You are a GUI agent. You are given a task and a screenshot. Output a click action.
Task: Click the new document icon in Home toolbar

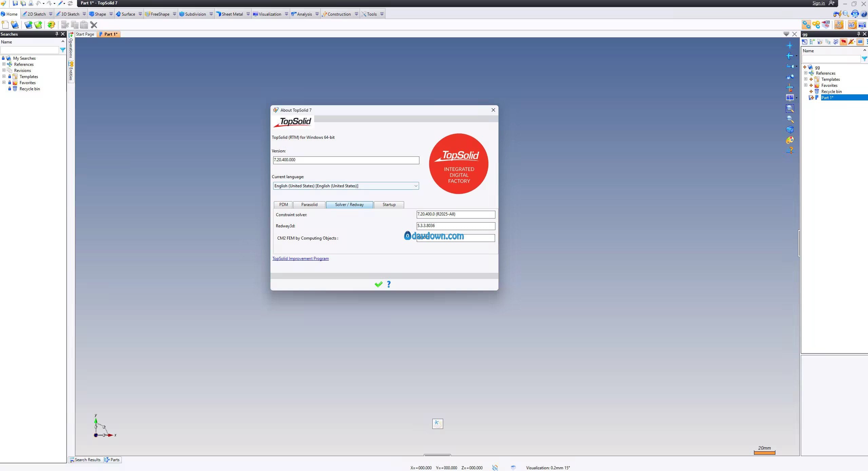(5, 25)
